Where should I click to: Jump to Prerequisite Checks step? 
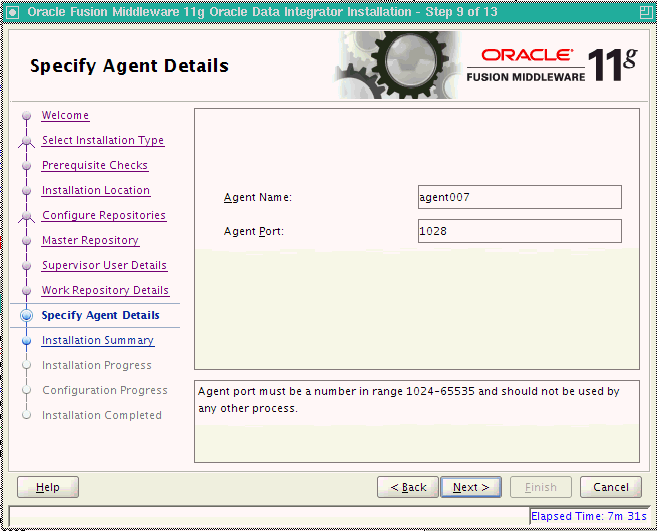95,165
